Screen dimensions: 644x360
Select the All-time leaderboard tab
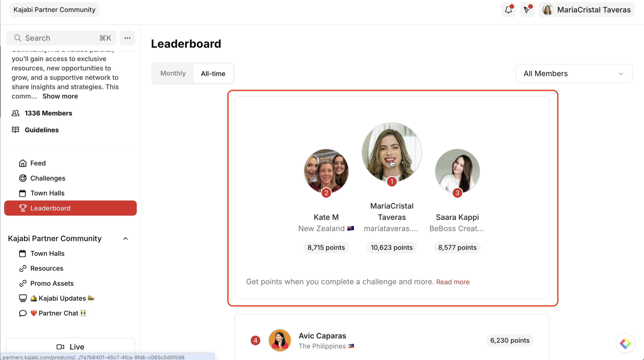point(213,73)
